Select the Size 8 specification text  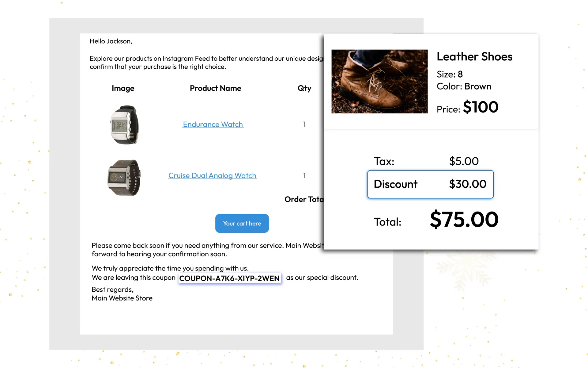(x=450, y=74)
